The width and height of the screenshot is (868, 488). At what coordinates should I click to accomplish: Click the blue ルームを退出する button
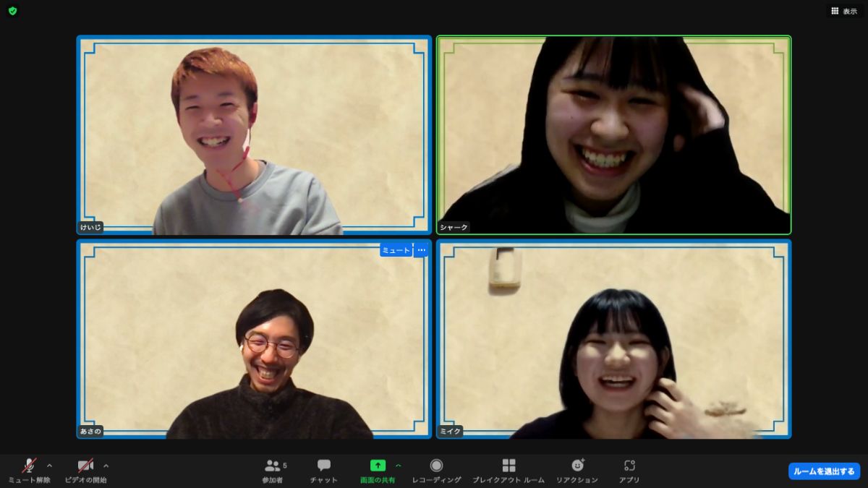[x=824, y=470]
